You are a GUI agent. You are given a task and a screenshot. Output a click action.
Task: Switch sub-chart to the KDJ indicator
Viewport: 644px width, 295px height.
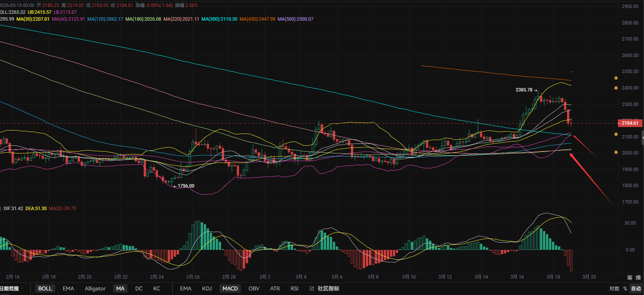[x=207, y=288]
